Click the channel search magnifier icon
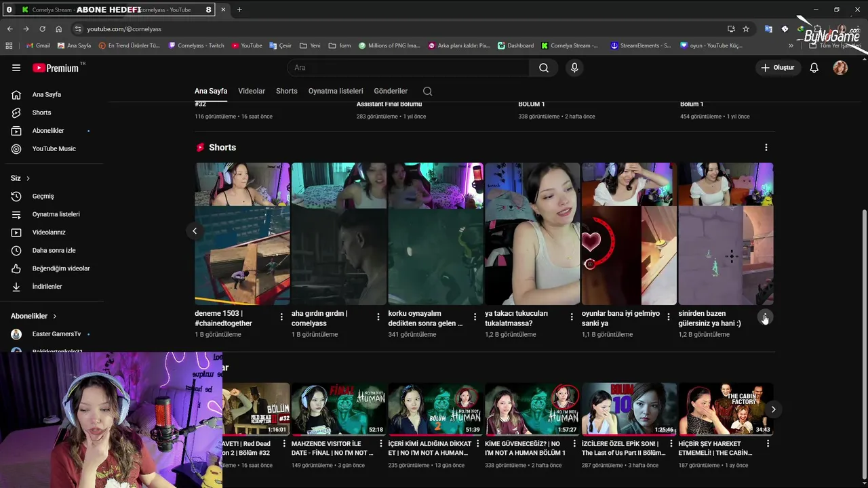This screenshot has height=488, width=868. point(427,91)
